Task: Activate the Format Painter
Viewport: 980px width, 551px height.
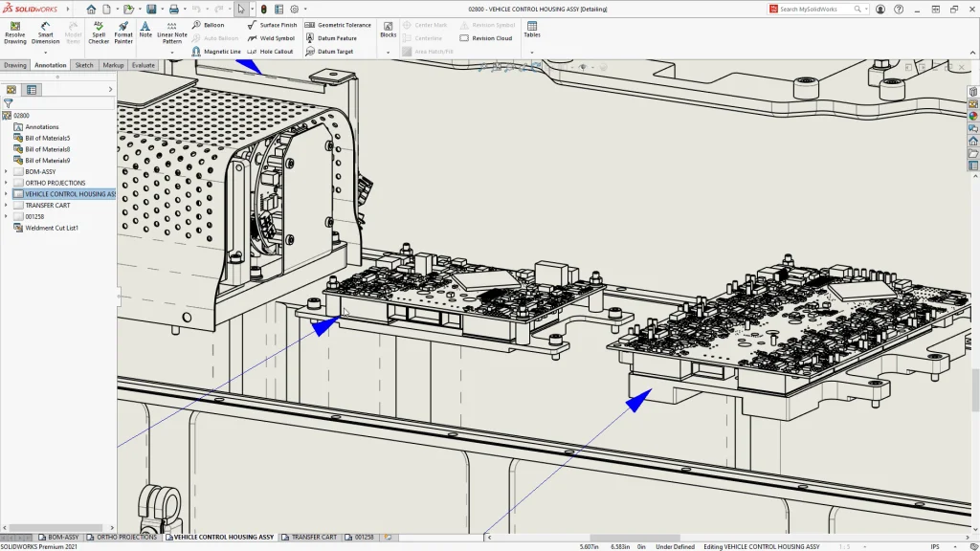Action: [125, 32]
